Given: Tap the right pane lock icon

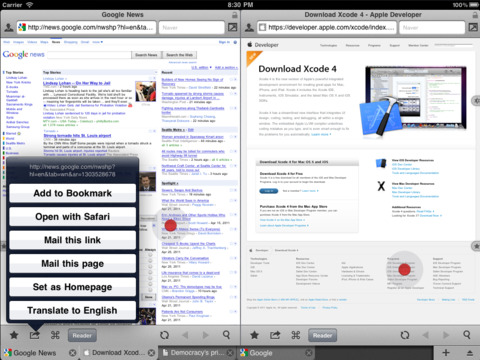Looking at the screenshot, I should pyautogui.click(x=475, y=15).
